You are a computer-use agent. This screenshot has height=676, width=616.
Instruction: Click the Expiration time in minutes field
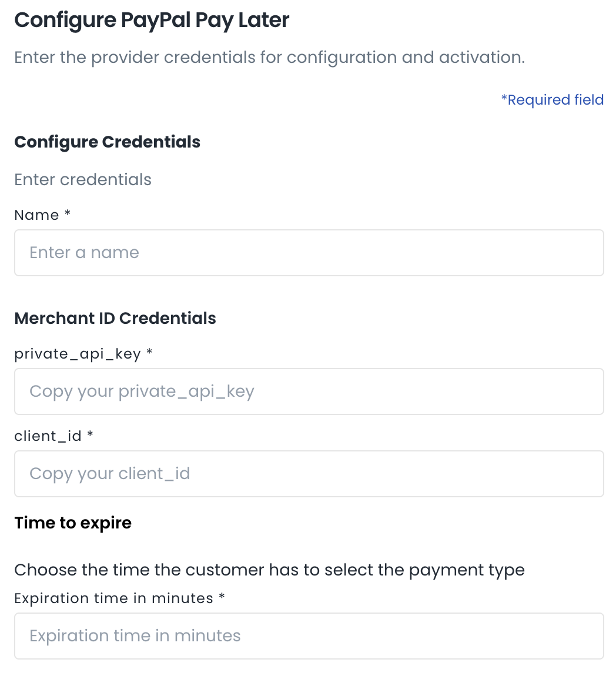pyautogui.click(x=309, y=636)
